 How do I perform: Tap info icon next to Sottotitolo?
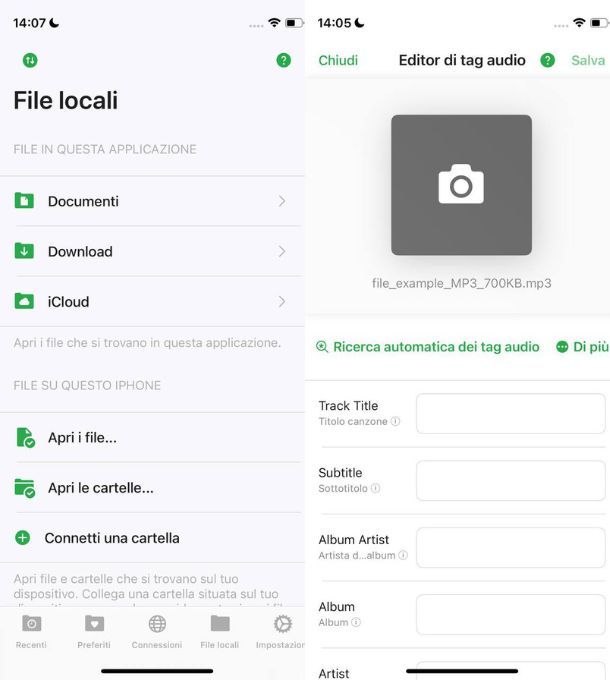click(x=375, y=488)
